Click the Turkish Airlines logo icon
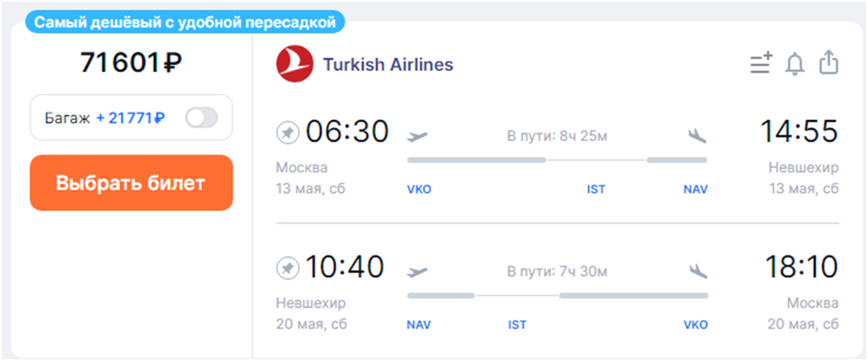Image resolution: width=868 pixels, height=361 pixels. (x=294, y=65)
